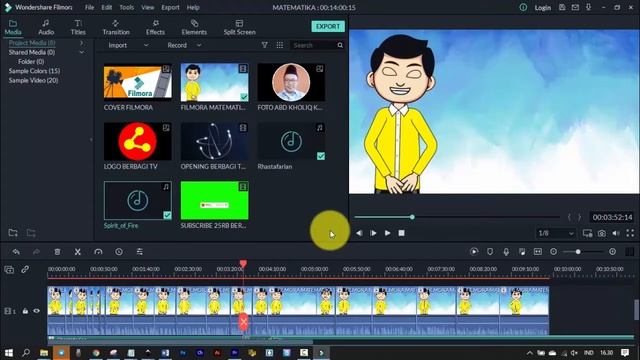Open the View menu
640x360 pixels.
(148, 7)
